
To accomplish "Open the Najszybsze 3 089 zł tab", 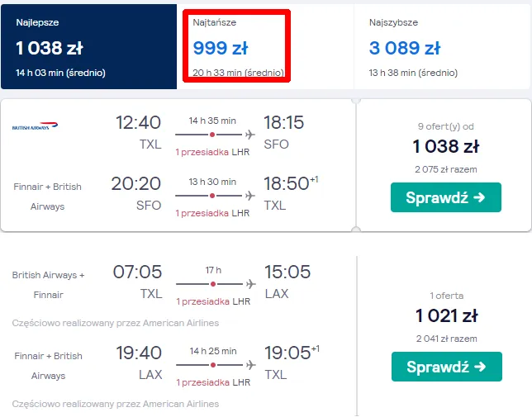I will [x=441, y=48].
